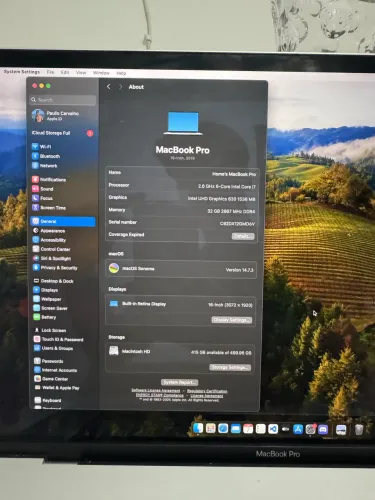Select Game Center in sidebar
The image size is (375, 500).
[x=51, y=379]
